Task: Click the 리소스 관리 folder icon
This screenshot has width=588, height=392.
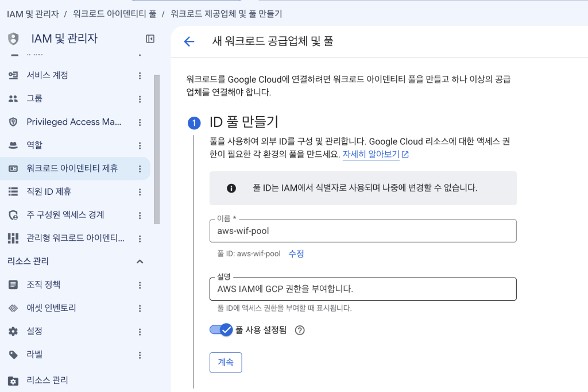Action: tap(13, 381)
